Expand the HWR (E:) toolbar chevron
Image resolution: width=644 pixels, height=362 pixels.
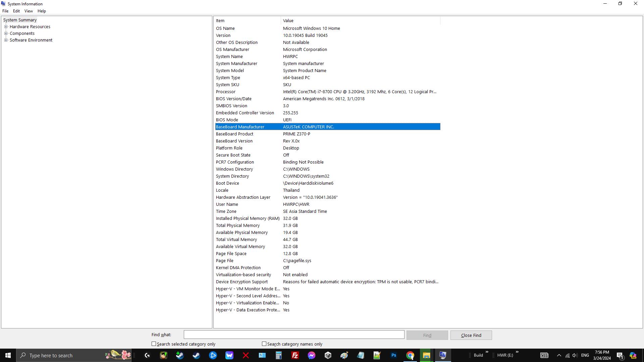point(517,352)
